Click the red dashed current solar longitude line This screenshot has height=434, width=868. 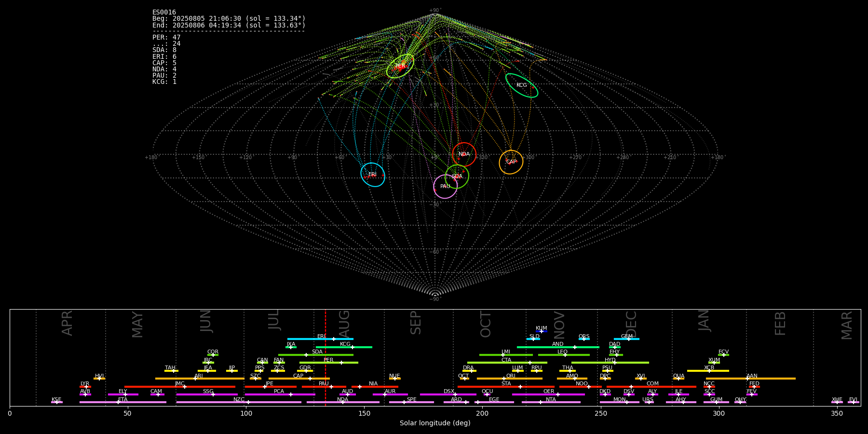pyautogui.click(x=325, y=357)
